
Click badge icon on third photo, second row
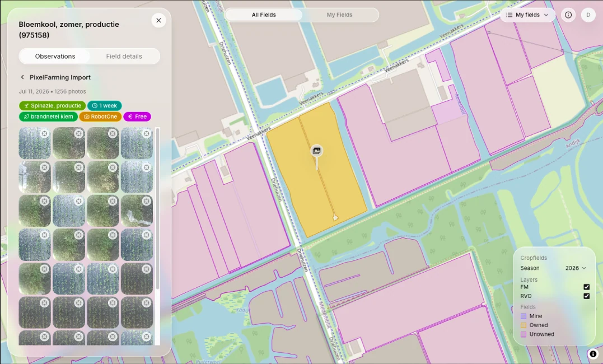113,167
